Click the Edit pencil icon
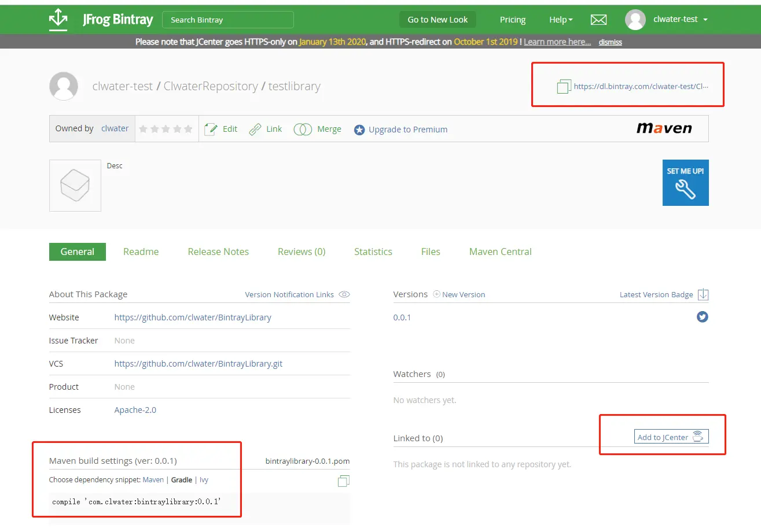 (211, 129)
